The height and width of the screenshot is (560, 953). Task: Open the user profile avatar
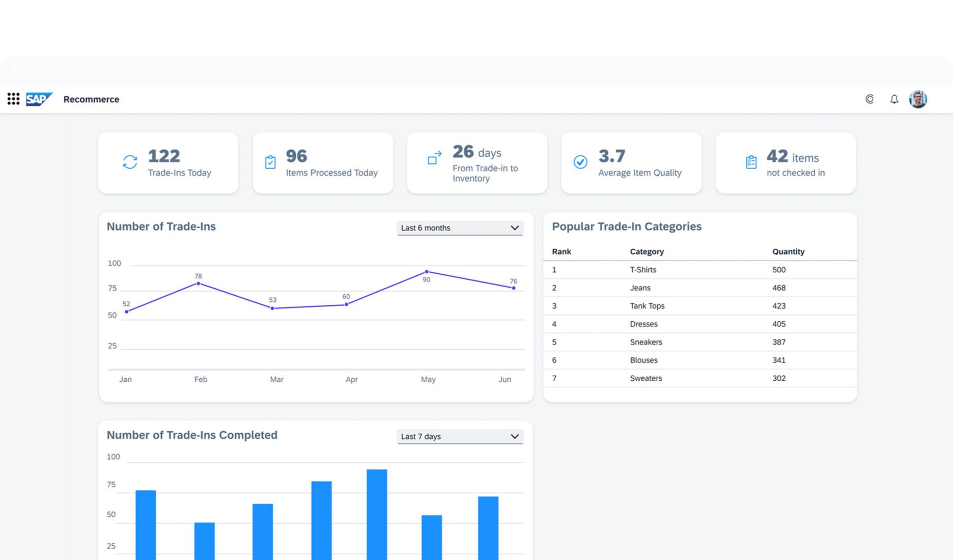[x=918, y=99]
